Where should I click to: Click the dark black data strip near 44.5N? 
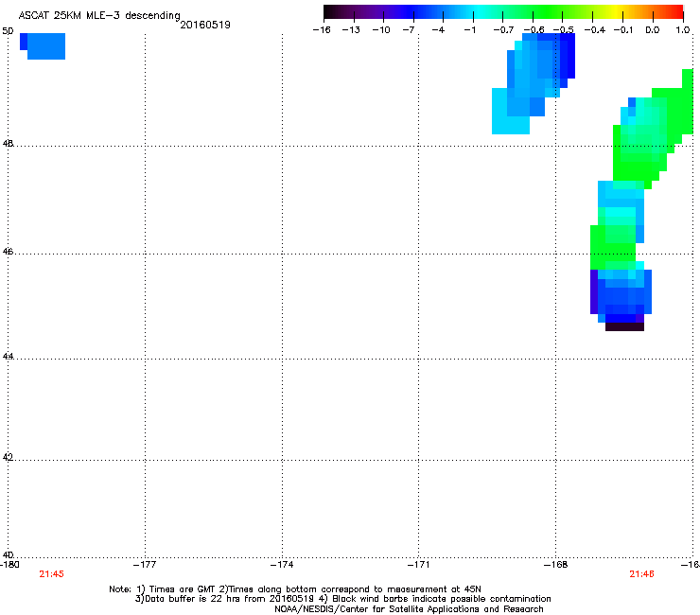point(624,327)
